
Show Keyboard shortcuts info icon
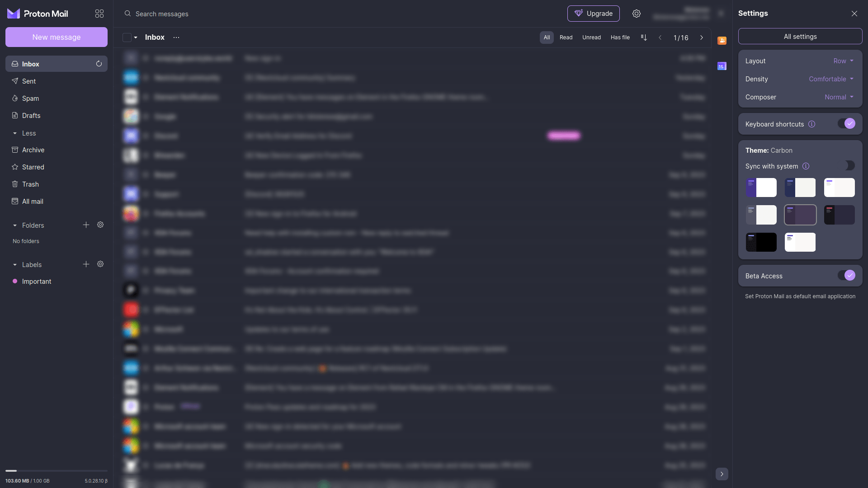click(x=812, y=124)
